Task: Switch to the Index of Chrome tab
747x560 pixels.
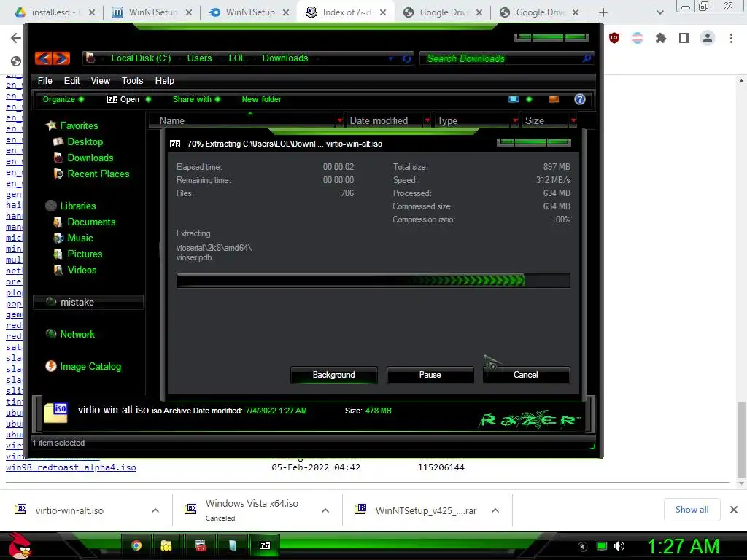Action: tap(345, 12)
